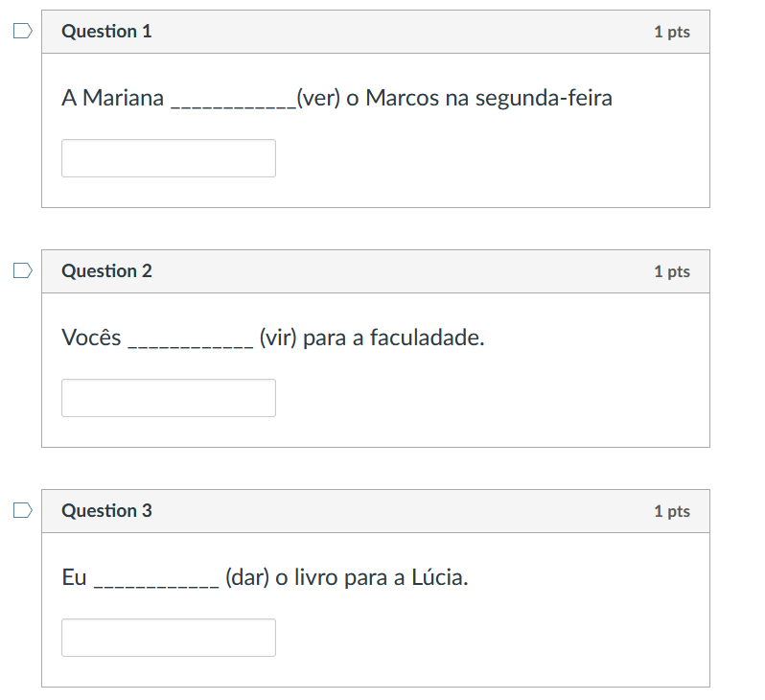Click the word "faculdade" in Question 2
The width and height of the screenshot is (765, 700).
[x=425, y=338]
